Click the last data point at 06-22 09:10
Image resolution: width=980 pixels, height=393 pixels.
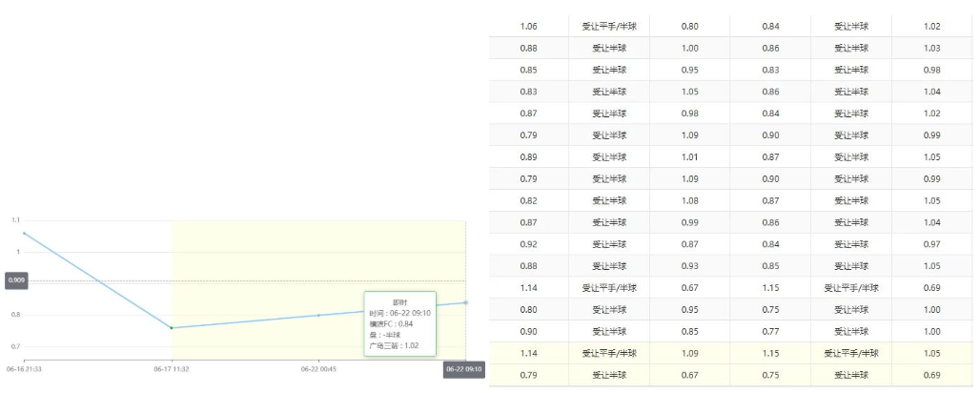[465, 302]
